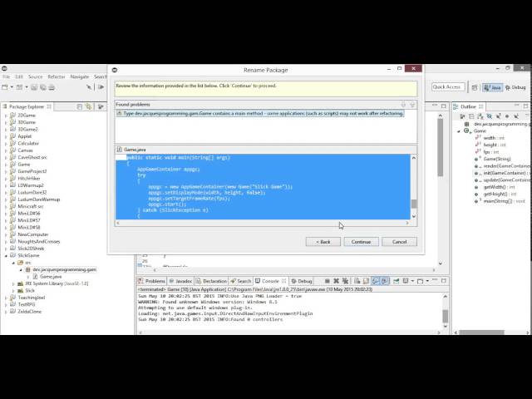Focus the Quick Access field
This screenshot has width=532, height=399.
click(x=448, y=87)
